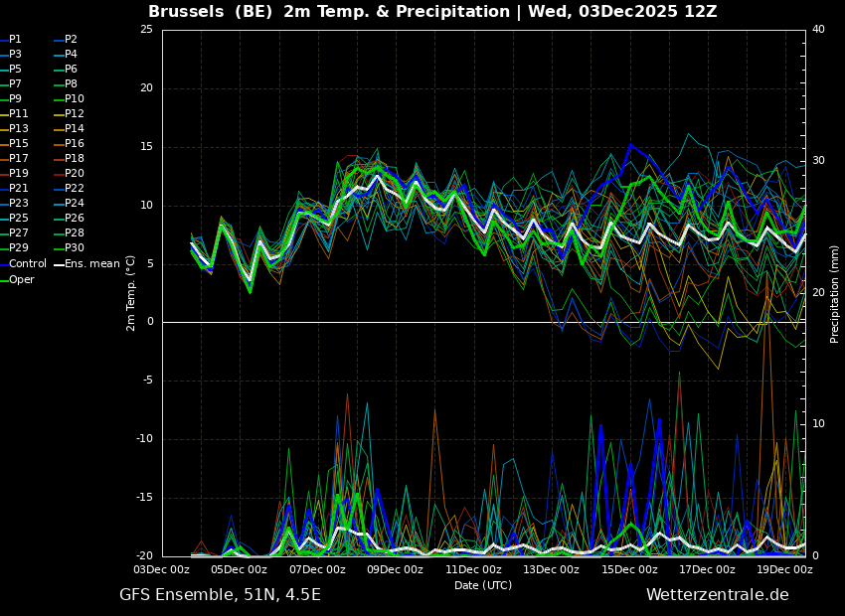Click the chart title 'Brussels (BE) 2m Temp. & Precipitation'

point(329,11)
